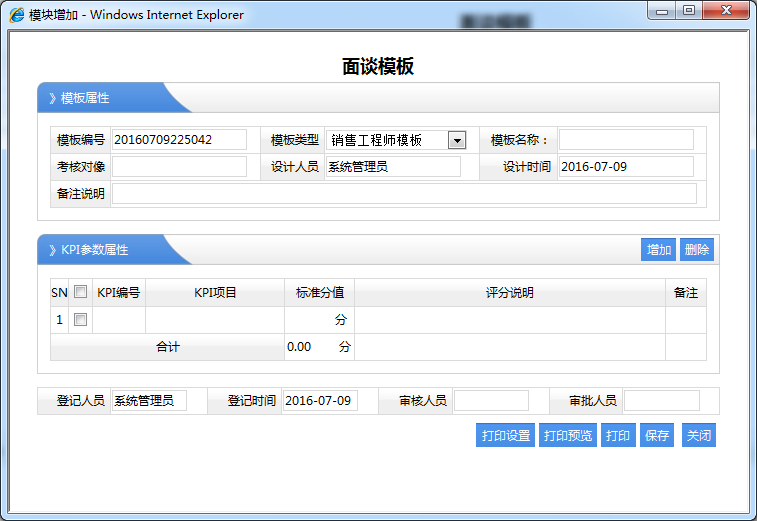This screenshot has width=757, height=521.
Task: Tick the select-all checkbox in KPI table header
Action: 81,292
